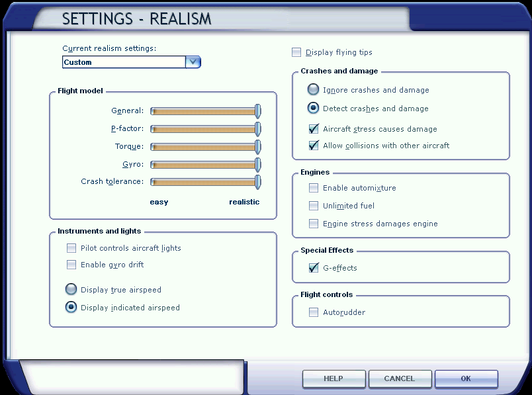The width and height of the screenshot is (532, 395).
Task: Open the Current realism settings dropdown
Action: [193, 62]
